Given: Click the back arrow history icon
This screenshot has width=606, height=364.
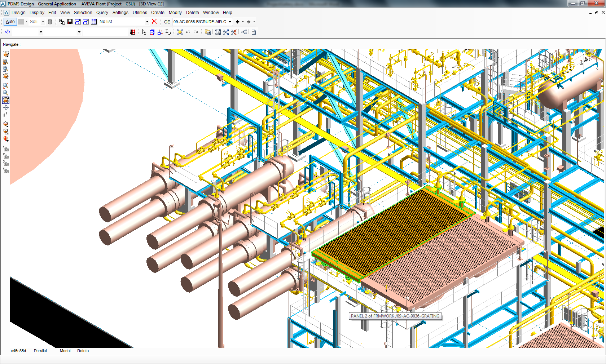Looking at the screenshot, I should coord(237,22).
